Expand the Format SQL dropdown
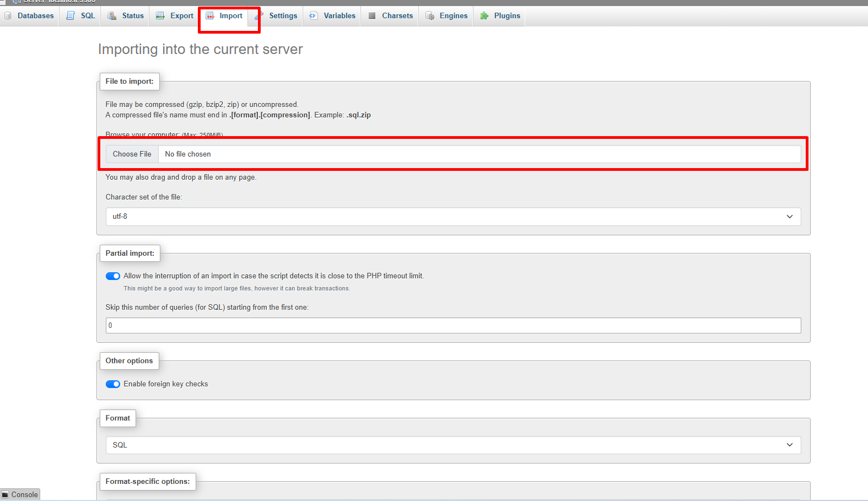The width and height of the screenshot is (868, 501). click(452, 445)
